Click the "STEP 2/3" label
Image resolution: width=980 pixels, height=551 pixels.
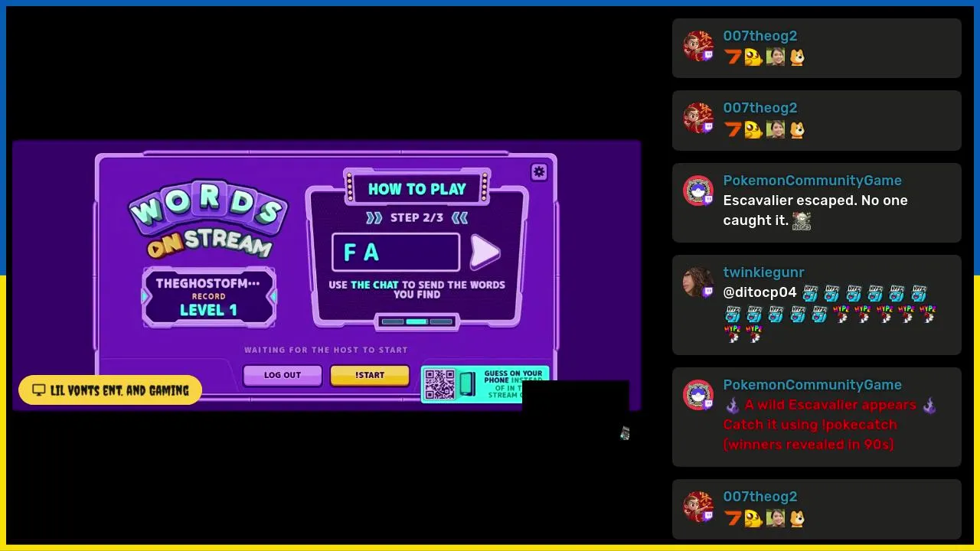(x=416, y=217)
